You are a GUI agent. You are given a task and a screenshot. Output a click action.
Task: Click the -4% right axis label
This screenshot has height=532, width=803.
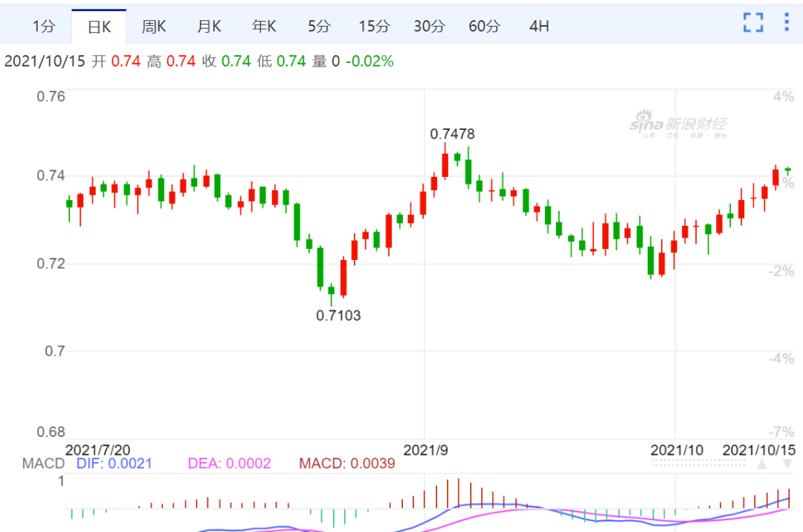(781, 359)
